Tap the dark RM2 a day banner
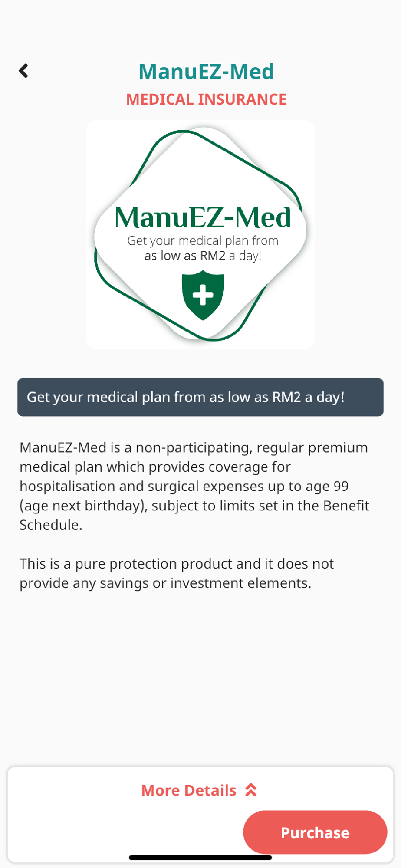401x868 pixels. coord(200,397)
